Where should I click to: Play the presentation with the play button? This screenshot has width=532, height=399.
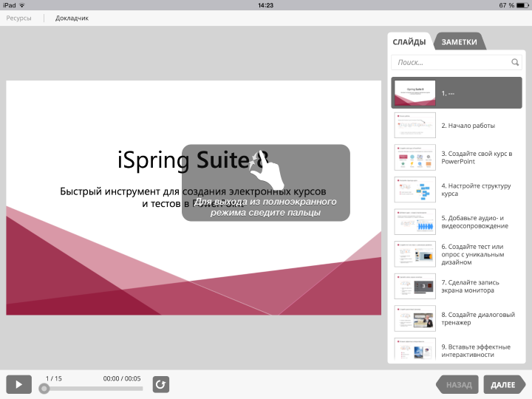(x=19, y=384)
